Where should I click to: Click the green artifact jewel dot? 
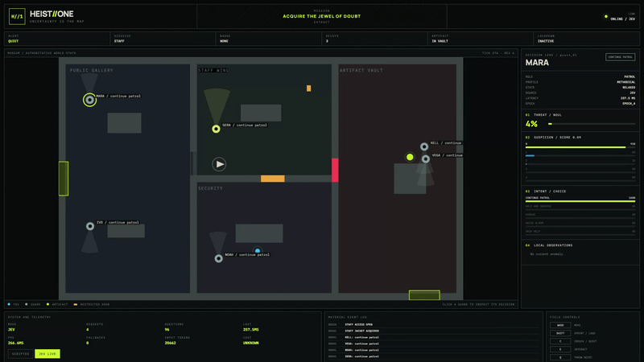click(410, 157)
